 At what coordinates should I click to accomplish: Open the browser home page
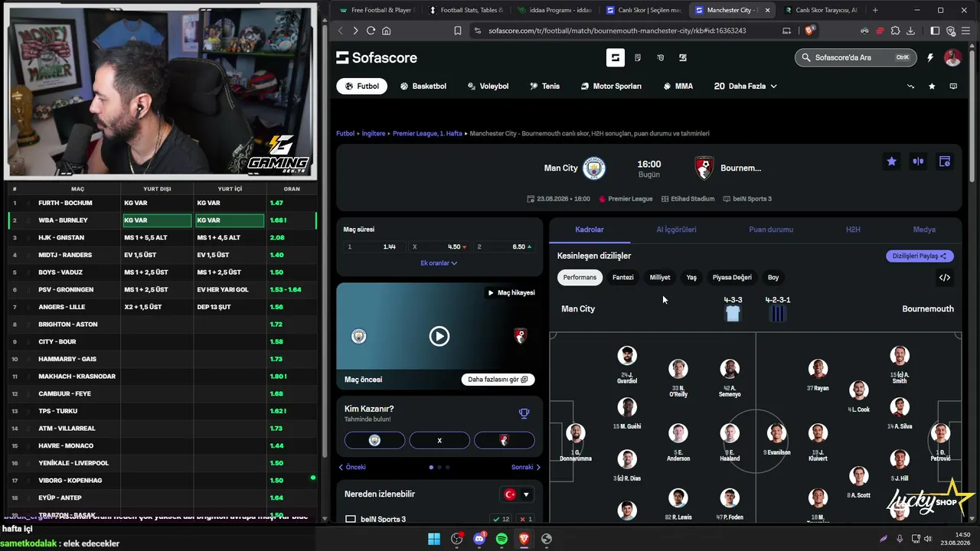coord(387,31)
